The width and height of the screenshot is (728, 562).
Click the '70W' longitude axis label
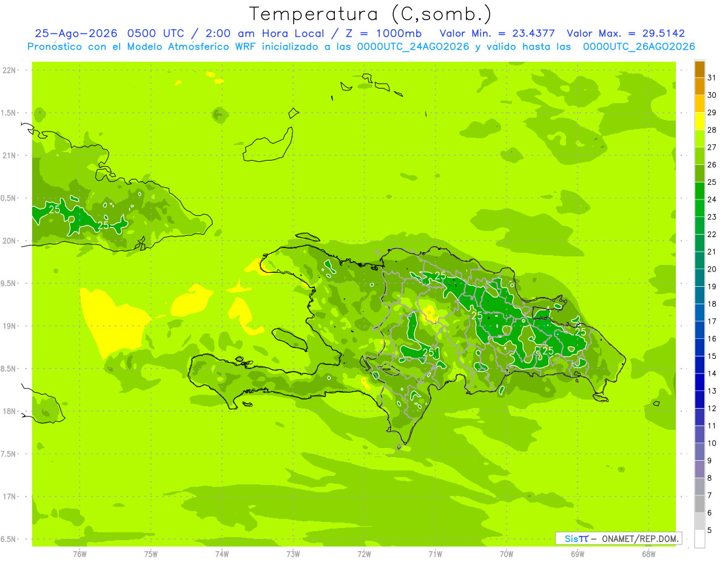[507, 554]
